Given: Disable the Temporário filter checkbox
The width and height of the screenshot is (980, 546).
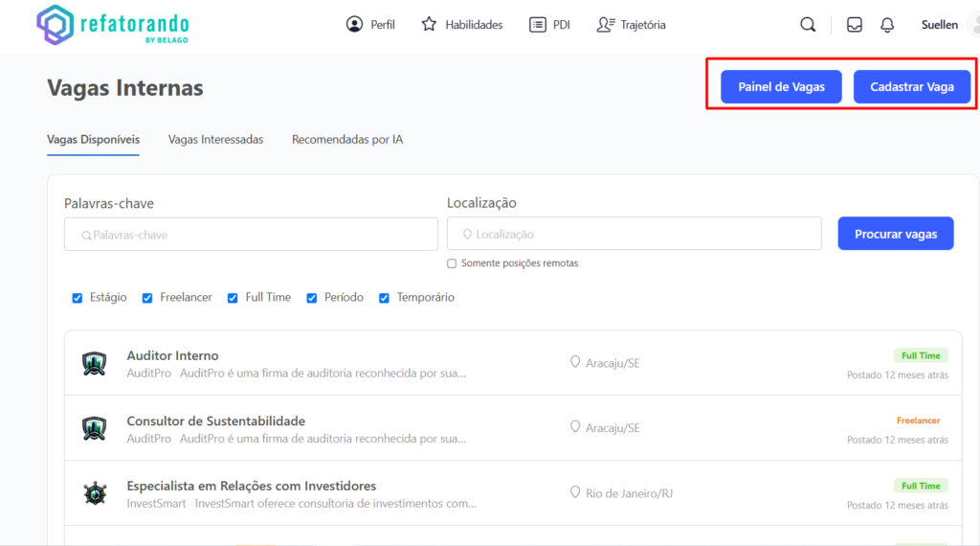Looking at the screenshot, I should [384, 298].
